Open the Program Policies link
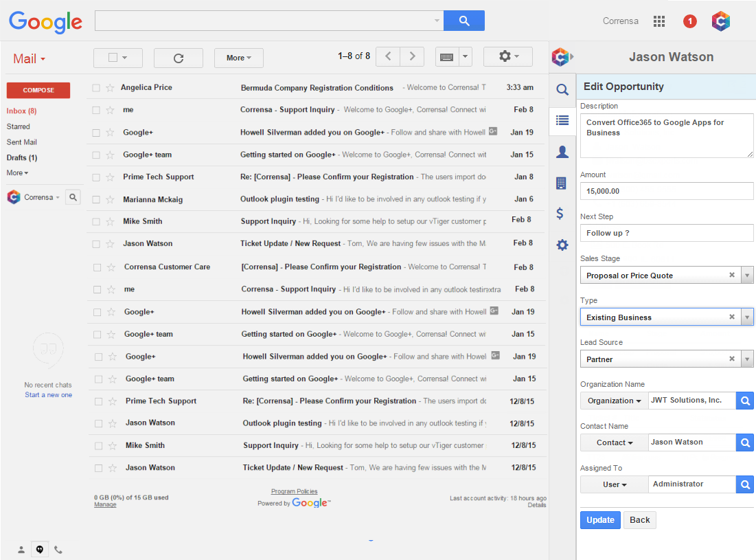This screenshot has width=756, height=560. pyautogui.click(x=294, y=491)
